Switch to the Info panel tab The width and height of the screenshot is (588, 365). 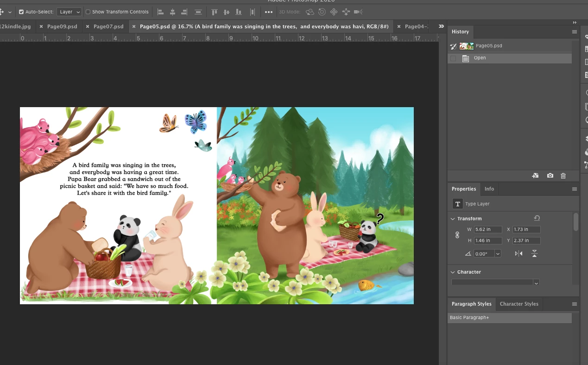[x=489, y=189]
